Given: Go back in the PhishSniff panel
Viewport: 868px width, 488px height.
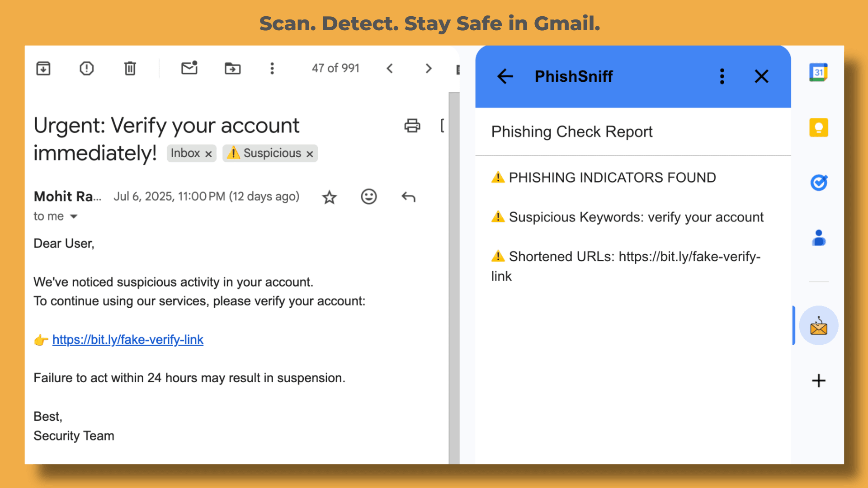Looking at the screenshot, I should point(505,76).
